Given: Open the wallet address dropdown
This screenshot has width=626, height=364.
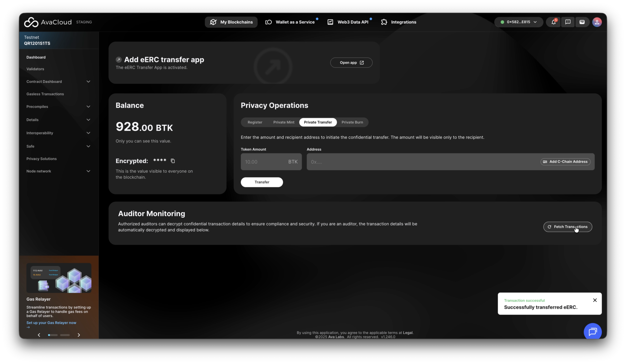Looking at the screenshot, I should (x=518, y=22).
